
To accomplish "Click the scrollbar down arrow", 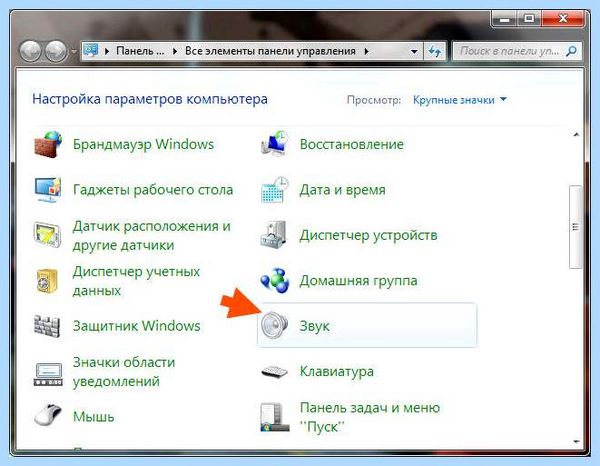I will (576, 442).
